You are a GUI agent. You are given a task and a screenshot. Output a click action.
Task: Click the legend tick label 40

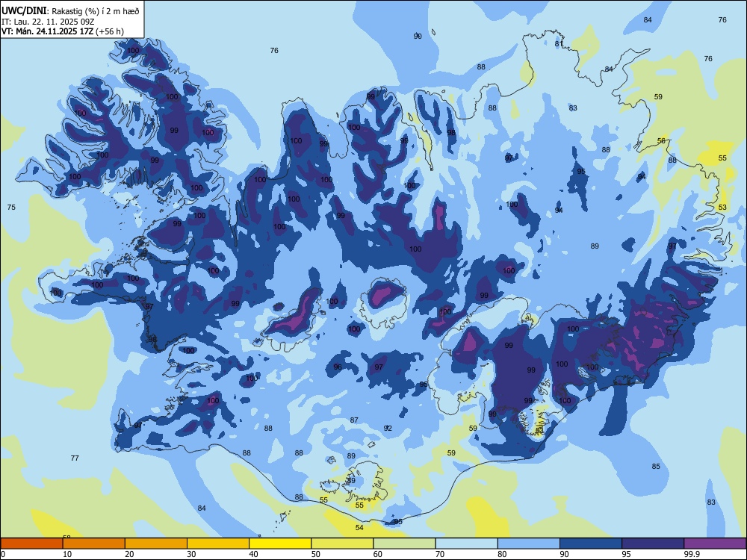tap(253, 554)
